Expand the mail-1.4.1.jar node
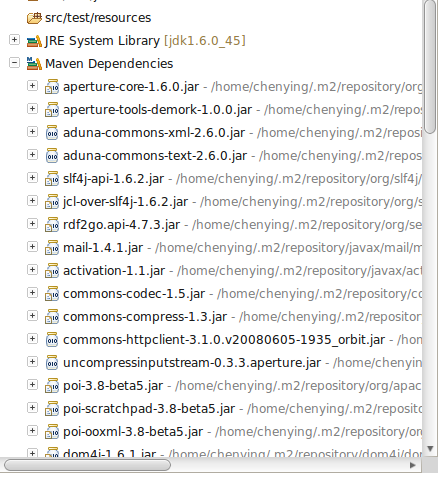Viewport: 442px width, 478px height. 32,247
